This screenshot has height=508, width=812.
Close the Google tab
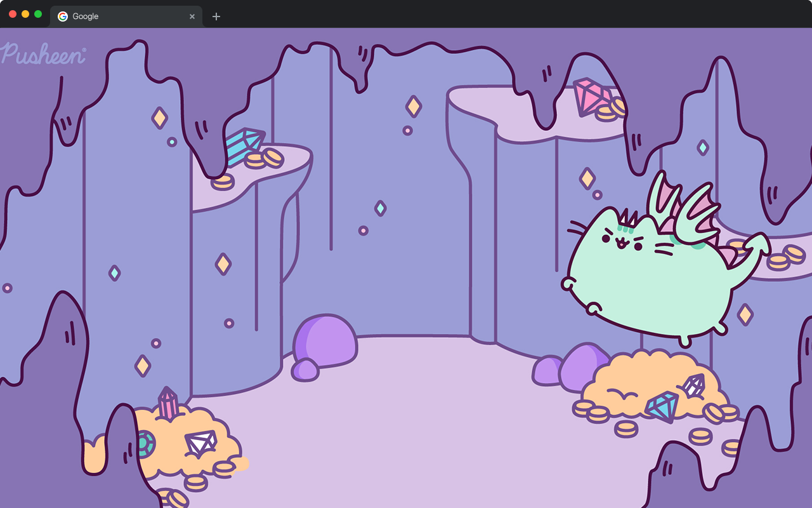tap(192, 17)
